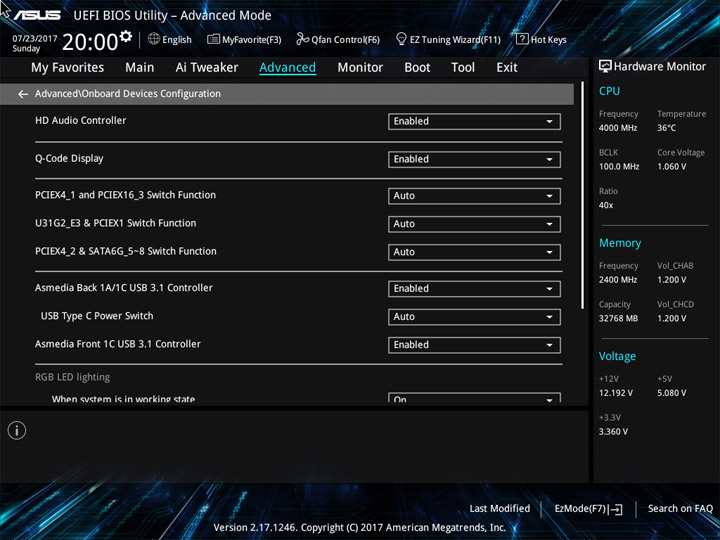Select Asmedia Back 1A/1C USB 3.1 Controller label
This screenshot has height=540, width=720.
(x=124, y=288)
